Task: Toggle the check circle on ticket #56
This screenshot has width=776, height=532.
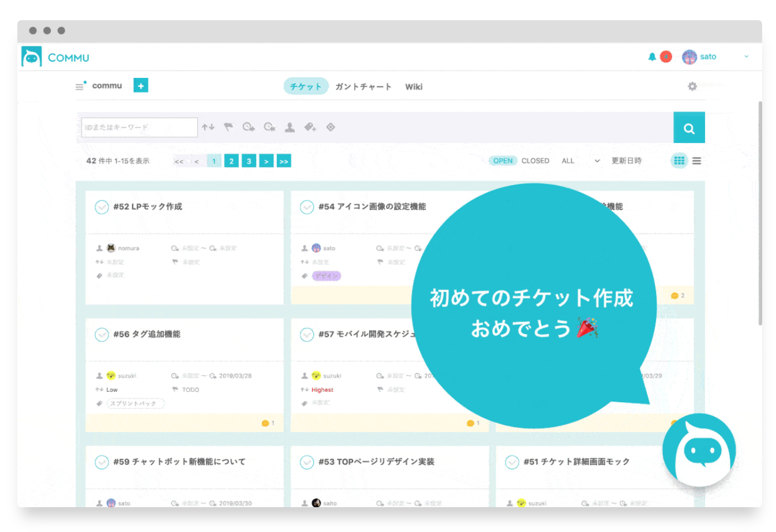Action: [102, 335]
